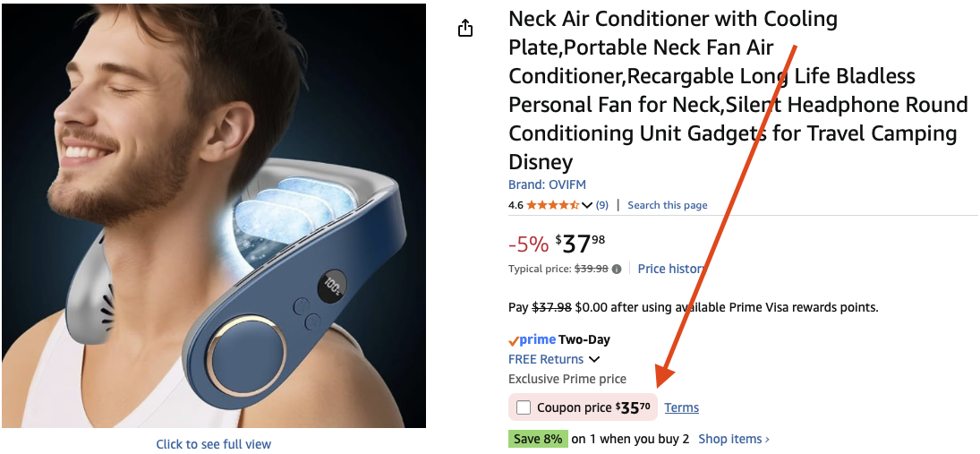Viewport: 980px width, 454px height.
Task: Expand the rating breakdown chevron after stars
Action: (x=587, y=206)
